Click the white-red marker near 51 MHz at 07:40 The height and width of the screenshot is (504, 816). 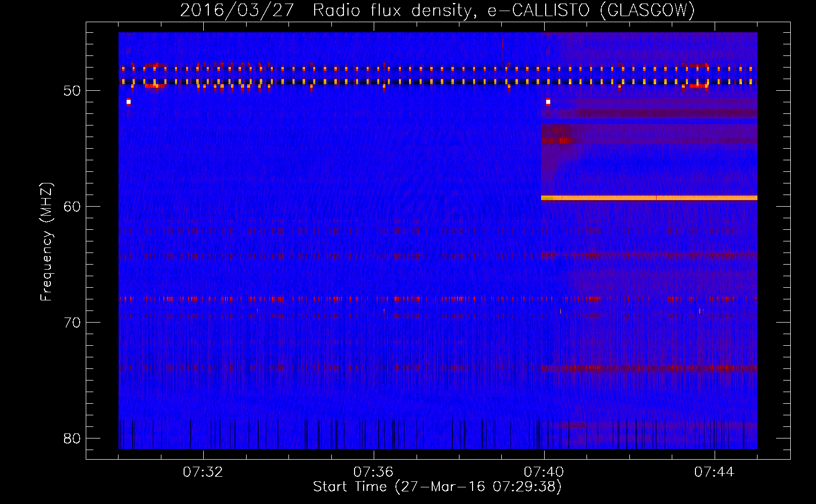tap(548, 102)
